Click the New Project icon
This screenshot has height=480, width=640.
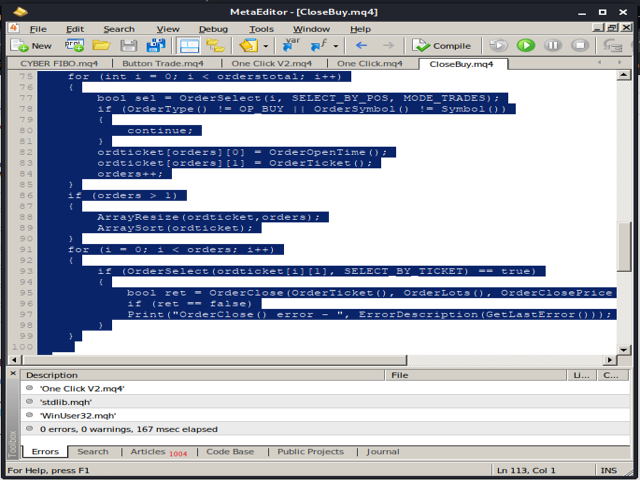tap(74, 45)
